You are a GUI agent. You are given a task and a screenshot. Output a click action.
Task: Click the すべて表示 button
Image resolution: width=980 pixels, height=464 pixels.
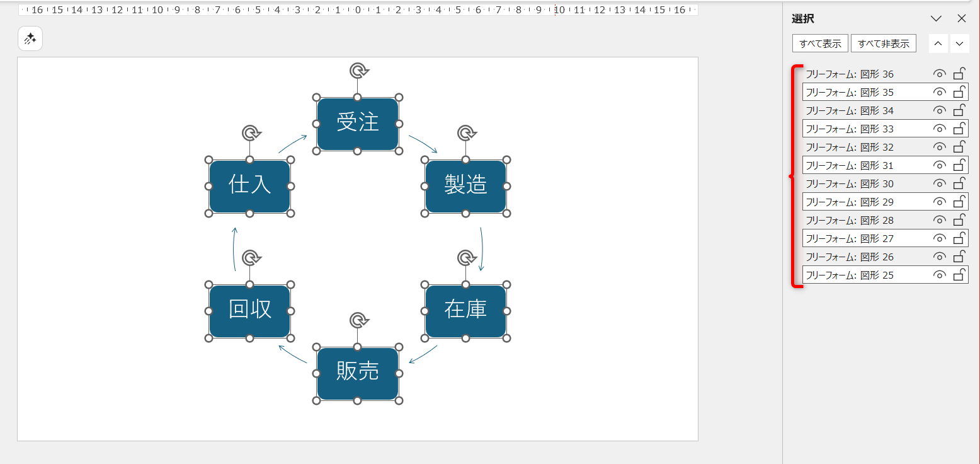coord(820,43)
